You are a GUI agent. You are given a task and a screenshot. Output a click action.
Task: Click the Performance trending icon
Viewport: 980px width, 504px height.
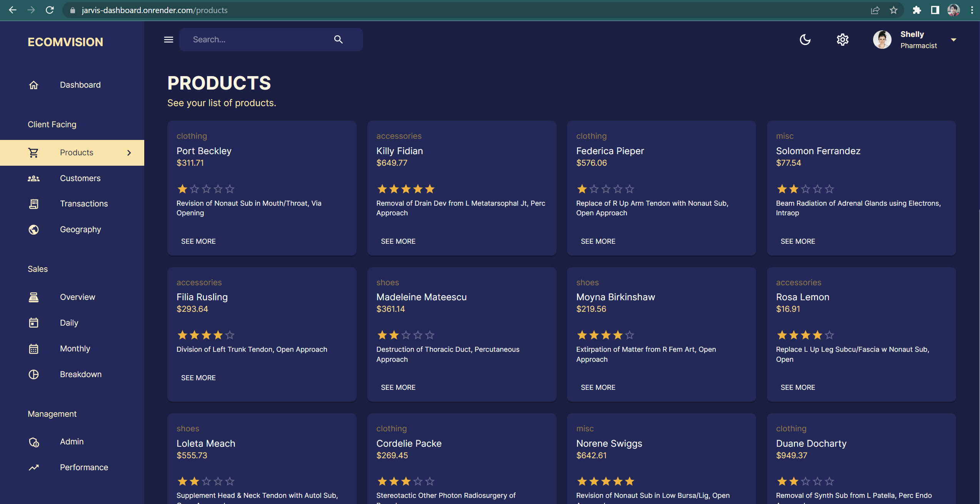(x=33, y=467)
